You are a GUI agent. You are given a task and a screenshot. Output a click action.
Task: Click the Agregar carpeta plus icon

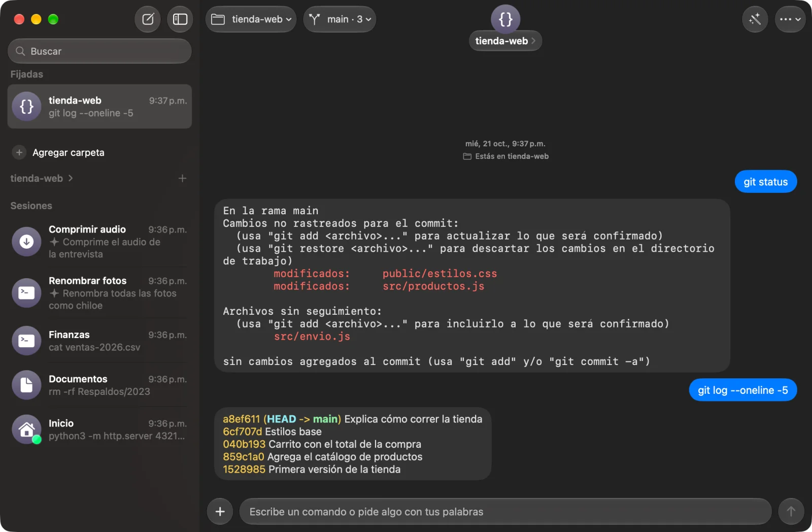tap(19, 152)
